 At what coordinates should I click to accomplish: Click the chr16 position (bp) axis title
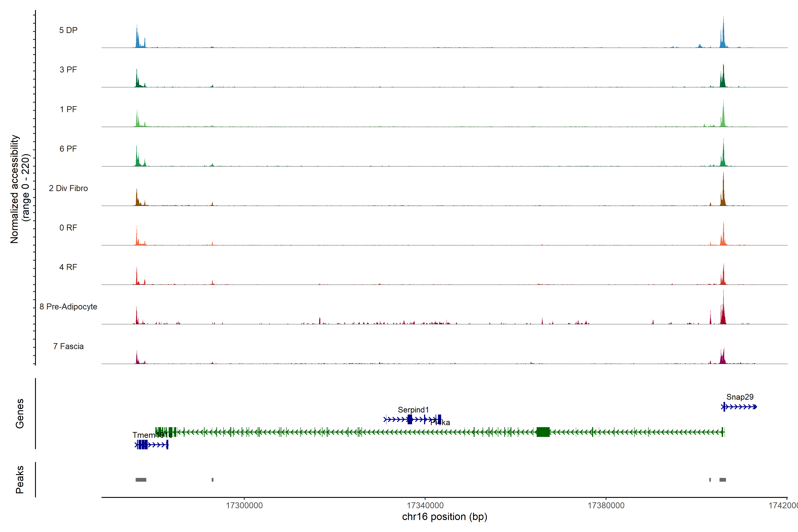coord(444,517)
